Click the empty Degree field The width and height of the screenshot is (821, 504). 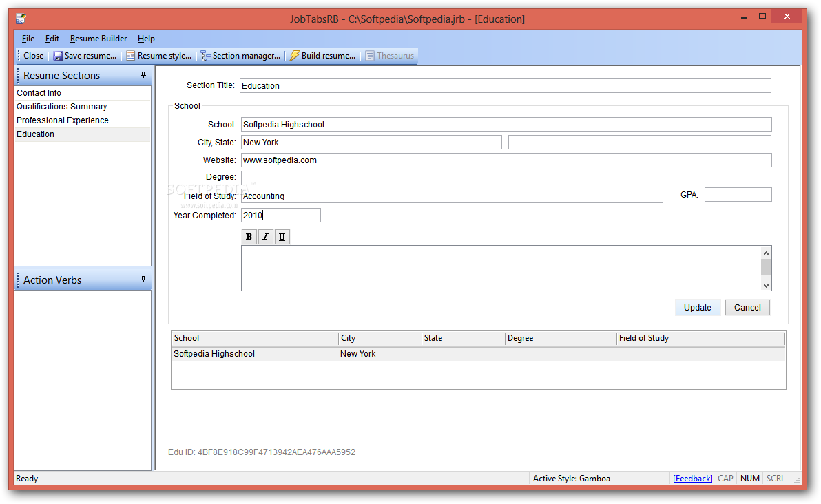(452, 178)
